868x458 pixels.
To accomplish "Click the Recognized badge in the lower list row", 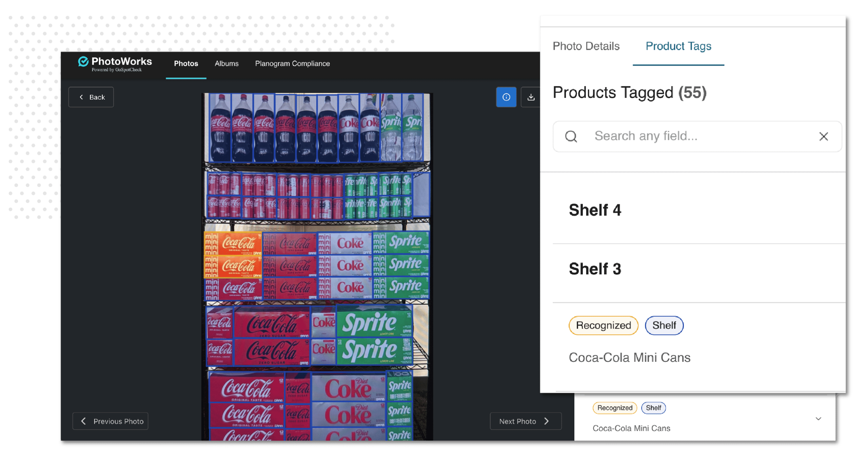I will click(x=614, y=408).
